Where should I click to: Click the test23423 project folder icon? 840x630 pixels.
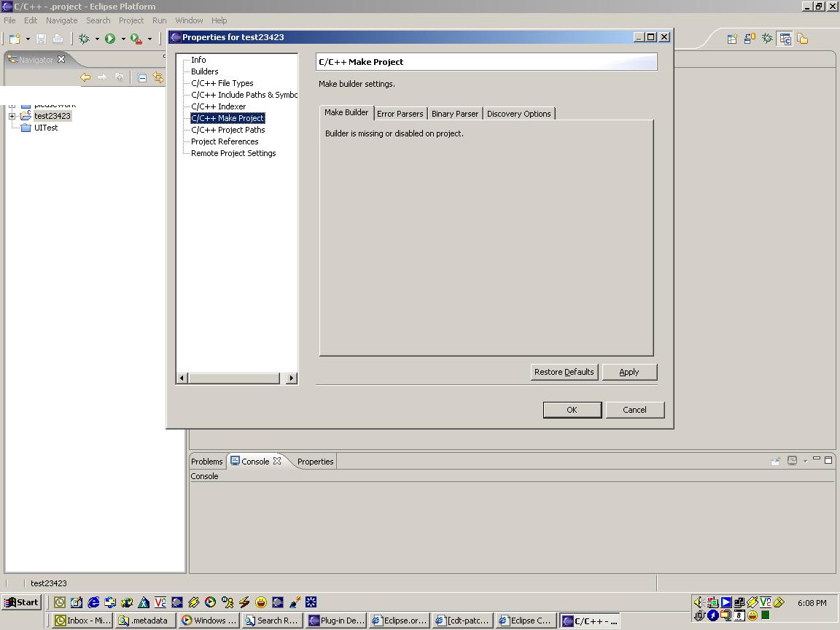[26, 116]
